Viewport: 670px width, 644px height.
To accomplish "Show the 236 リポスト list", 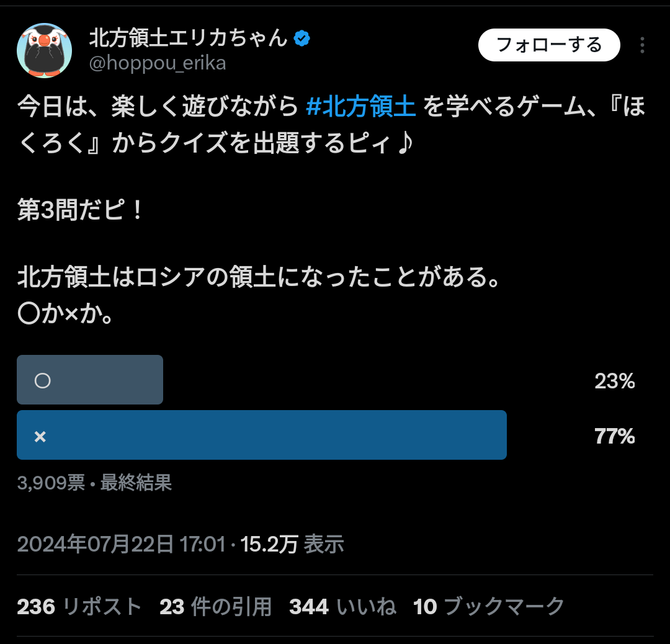I will [79, 606].
